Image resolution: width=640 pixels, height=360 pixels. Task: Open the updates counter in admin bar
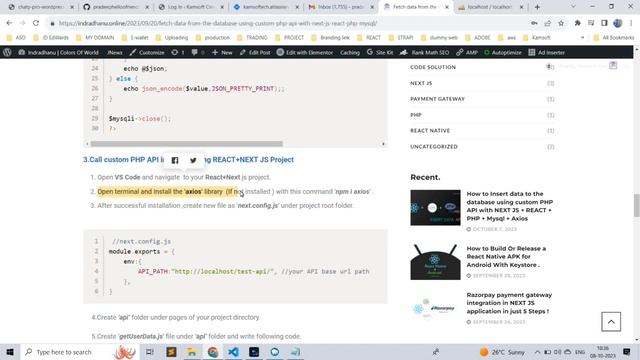(x=178, y=52)
